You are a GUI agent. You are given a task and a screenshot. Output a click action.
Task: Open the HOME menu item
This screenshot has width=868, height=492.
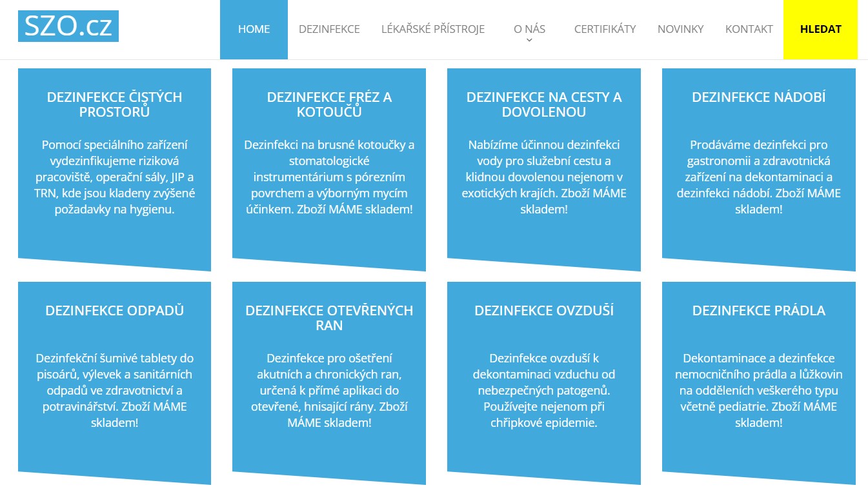coord(254,29)
